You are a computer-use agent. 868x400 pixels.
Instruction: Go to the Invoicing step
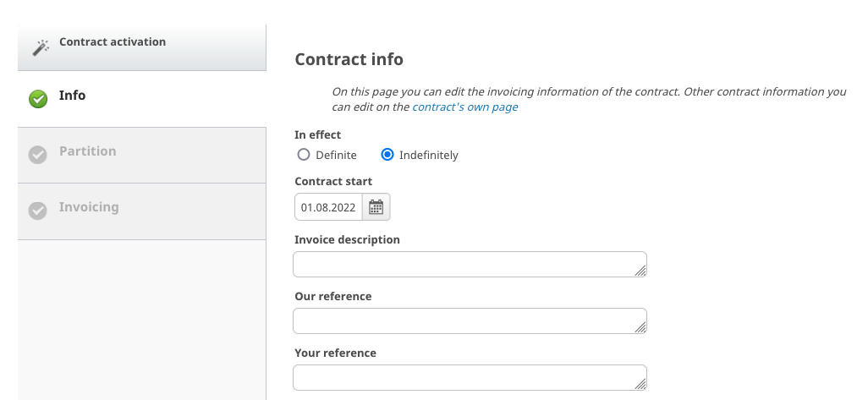pyautogui.click(x=89, y=207)
